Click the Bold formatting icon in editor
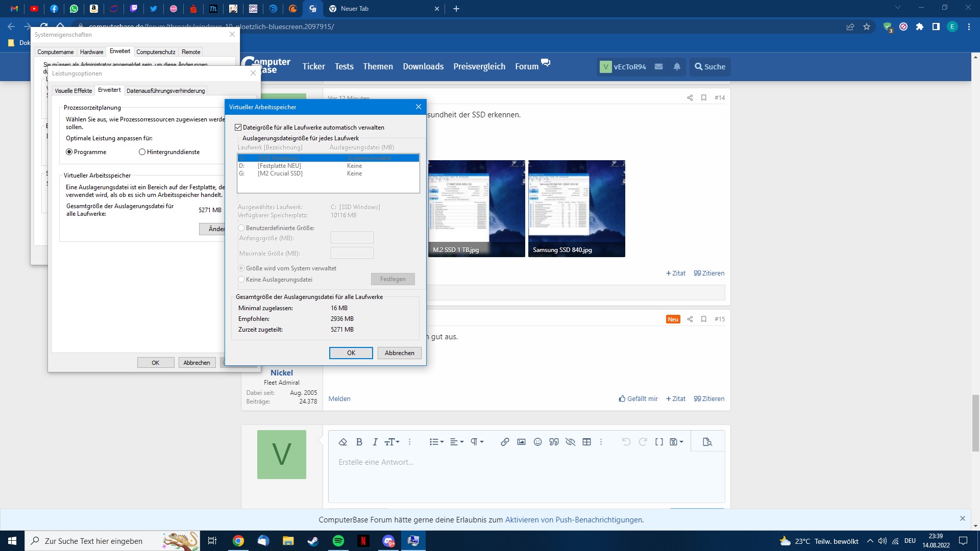Screen dimensions: 980x551 pyautogui.click(x=359, y=442)
